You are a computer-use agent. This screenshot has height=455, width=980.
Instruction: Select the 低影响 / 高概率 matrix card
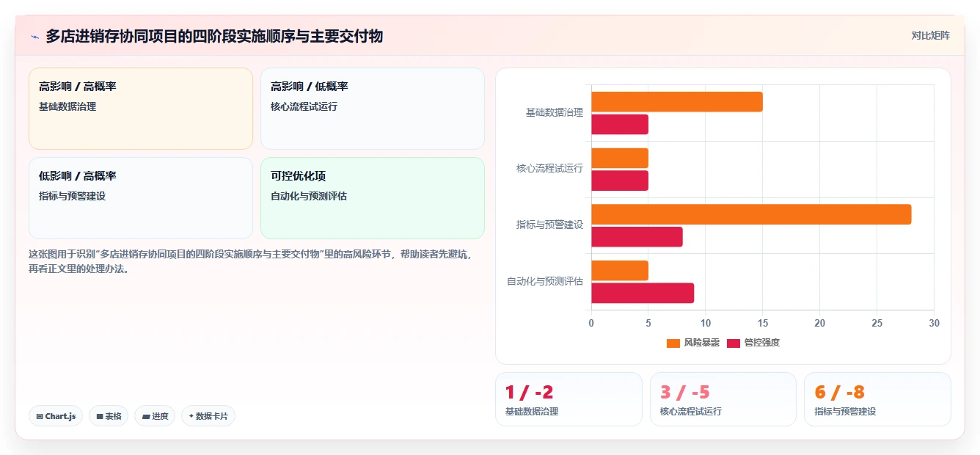141,198
